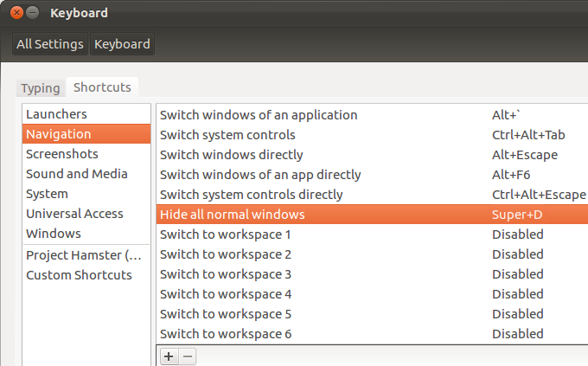Image resolution: width=588 pixels, height=366 pixels.
Task: Open the Screenshots category
Action: click(x=61, y=154)
